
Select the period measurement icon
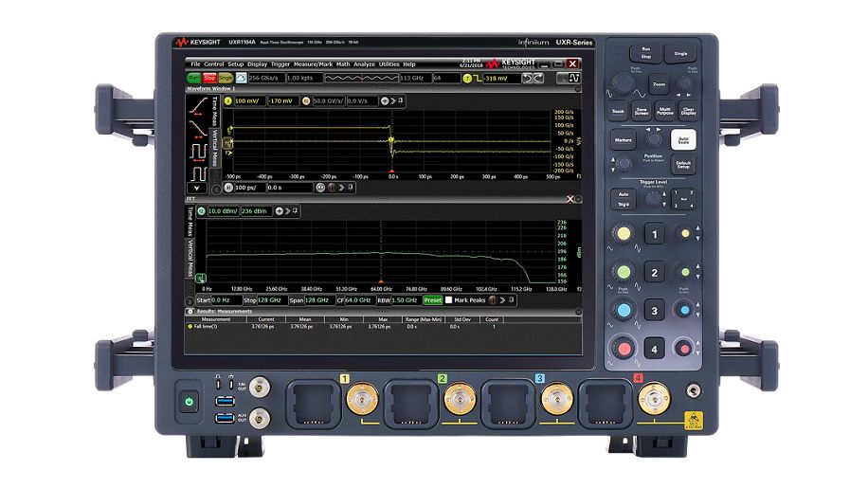click(198, 152)
